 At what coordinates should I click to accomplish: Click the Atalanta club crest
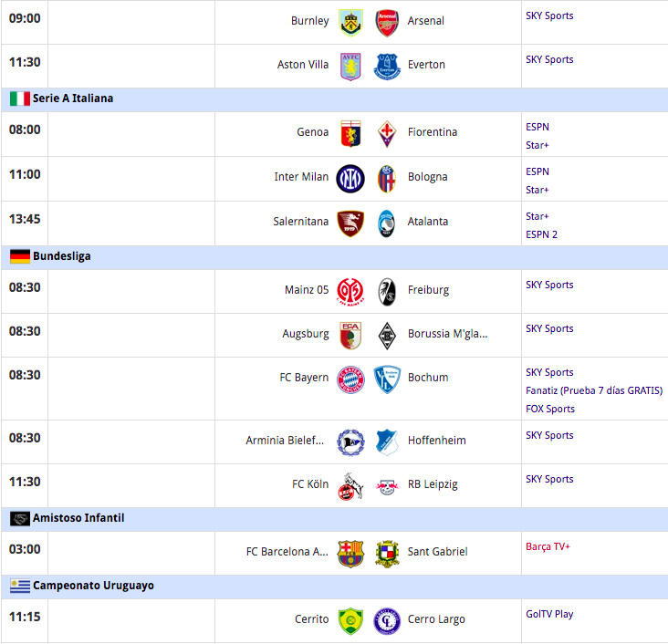386,223
